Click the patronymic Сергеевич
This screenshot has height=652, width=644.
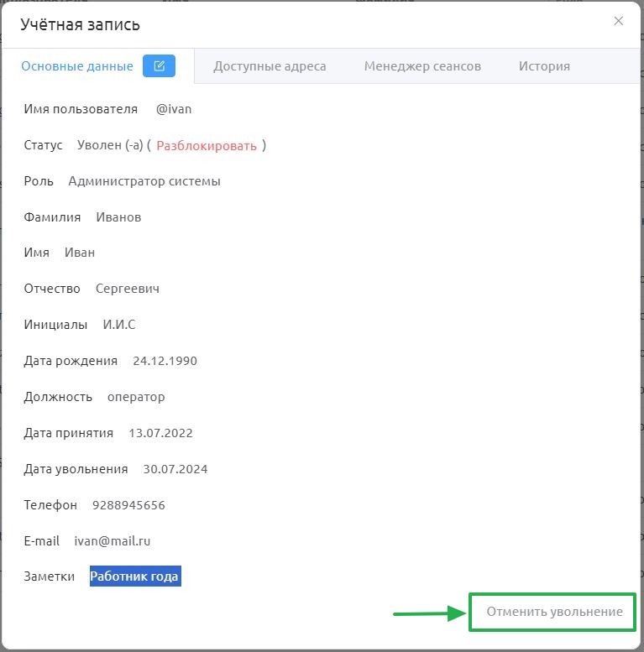point(128,289)
